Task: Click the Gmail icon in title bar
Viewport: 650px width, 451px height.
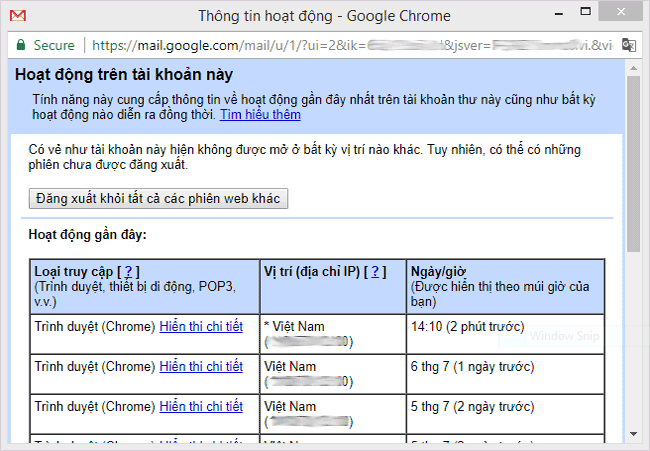Action: click(18, 15)
